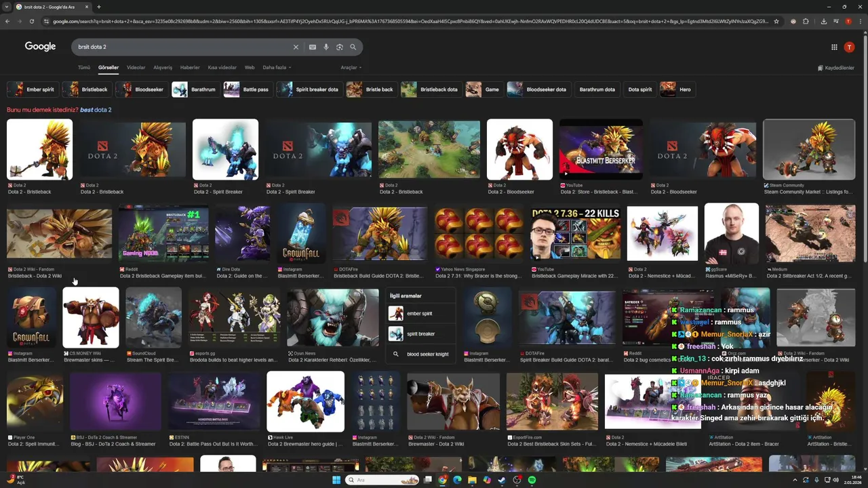Viewport: 868px width, 488px height.
Task: Select related search 'ember spirit'
Action: [419, 314]
